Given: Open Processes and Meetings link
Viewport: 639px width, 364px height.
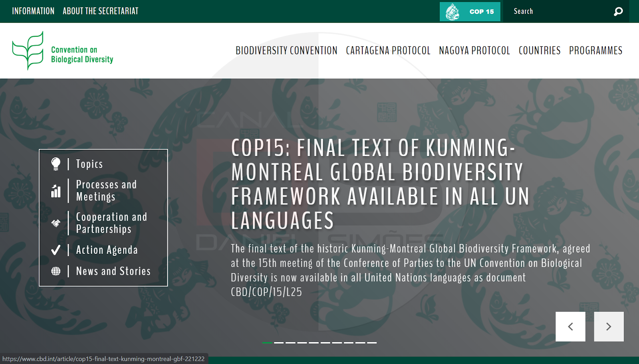Looking at the screenshot, I should (x=106, y=191).
